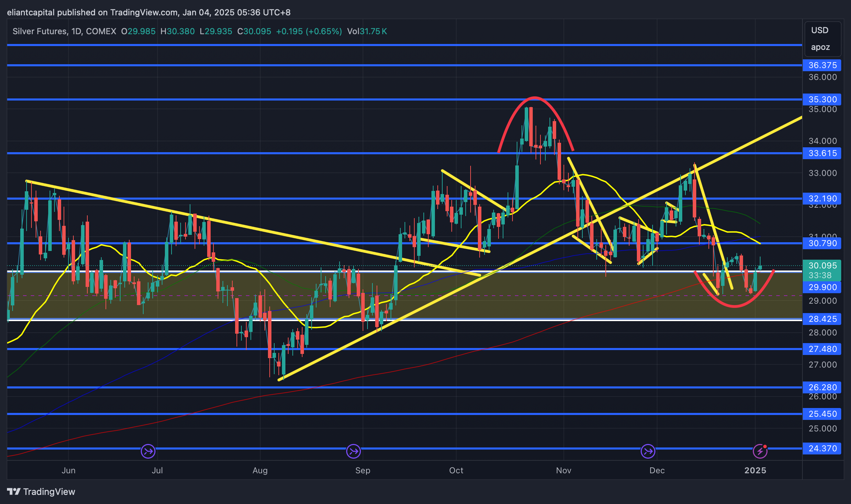Viewport: 851px width, 504px height.
Task: Click the 36.375 price level label
Action: [822, 65]
